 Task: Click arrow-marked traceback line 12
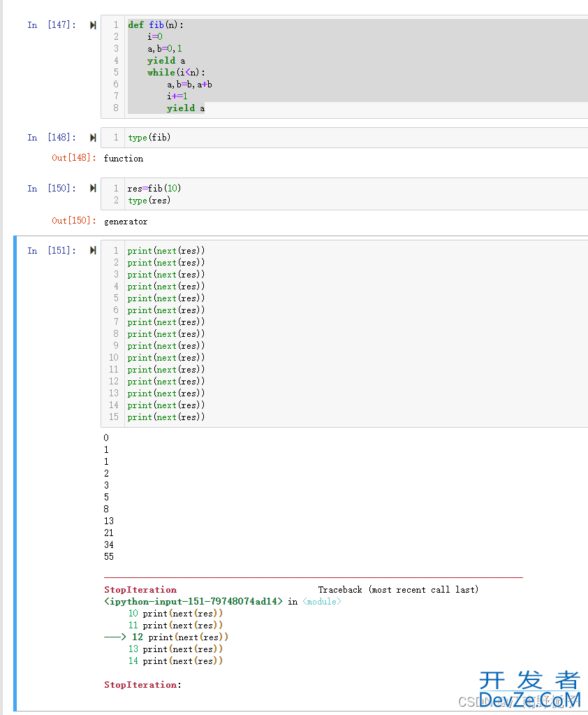(x=166, y=637)
